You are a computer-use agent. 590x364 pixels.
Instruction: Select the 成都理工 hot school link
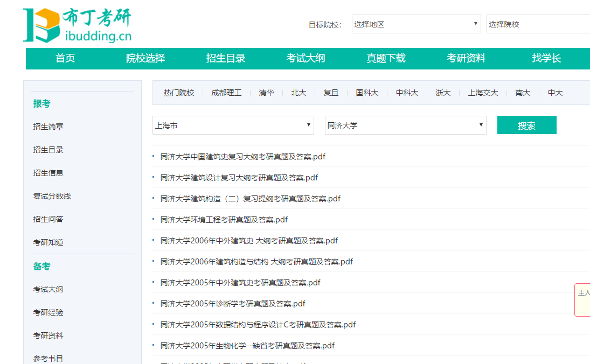point(226,93)
